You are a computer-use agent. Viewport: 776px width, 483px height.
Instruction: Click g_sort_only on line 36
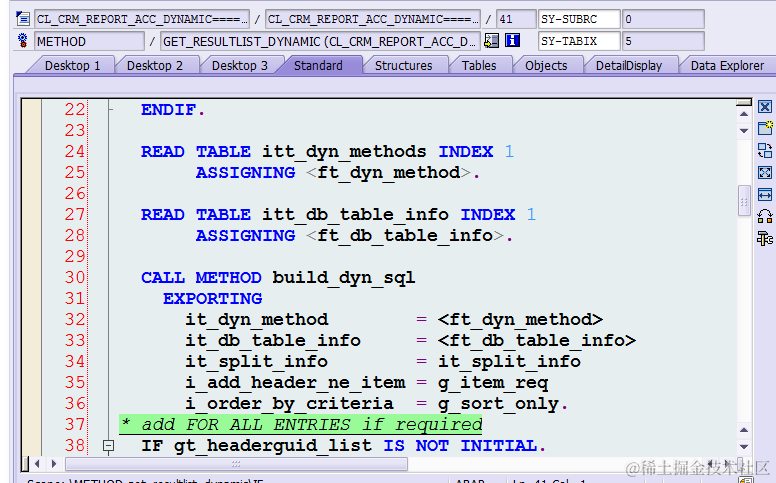498,404
